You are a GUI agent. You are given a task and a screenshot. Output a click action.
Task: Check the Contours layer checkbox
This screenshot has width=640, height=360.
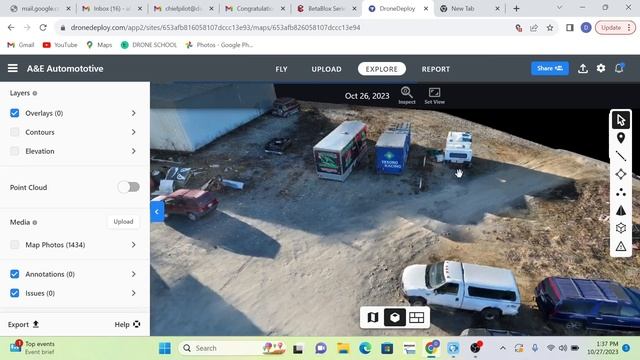[x=15, y=132]
